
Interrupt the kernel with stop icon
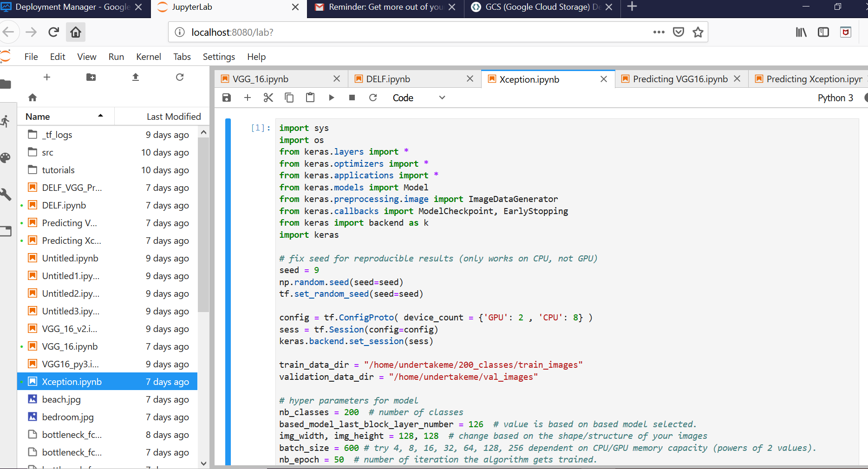pos(352,98)
